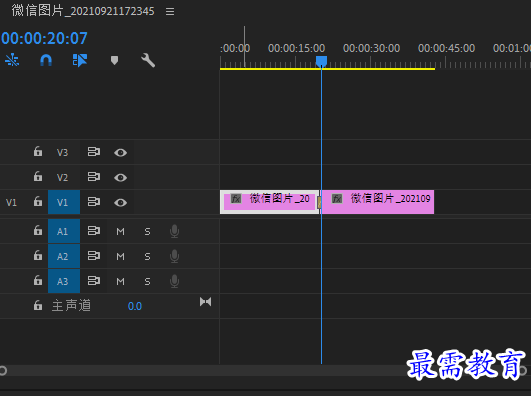
Task: Toggle V1 source patching indicator
Action: pos(11,203)
